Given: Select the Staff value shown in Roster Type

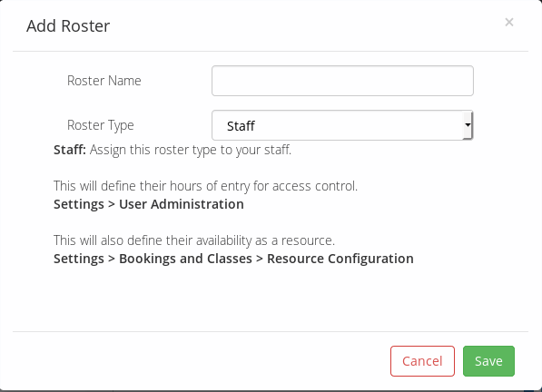Looking at the screenshot, I should tap(241, 126).
